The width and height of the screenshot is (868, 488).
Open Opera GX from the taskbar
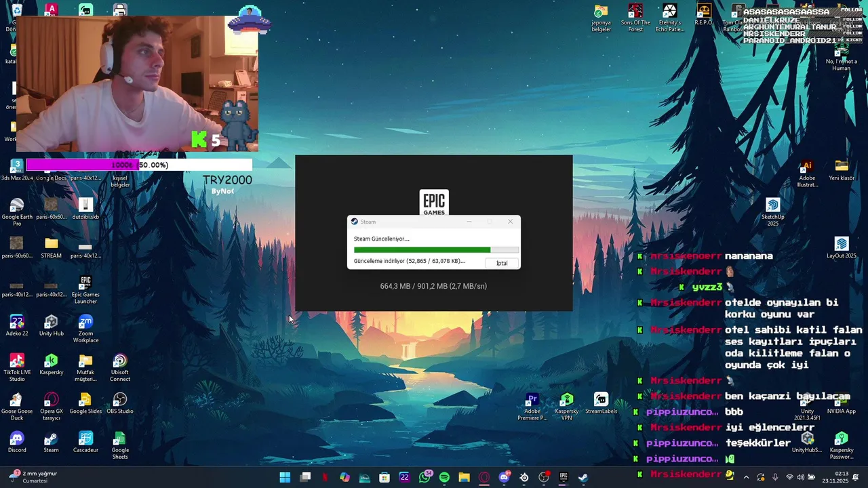click(484, 477)
